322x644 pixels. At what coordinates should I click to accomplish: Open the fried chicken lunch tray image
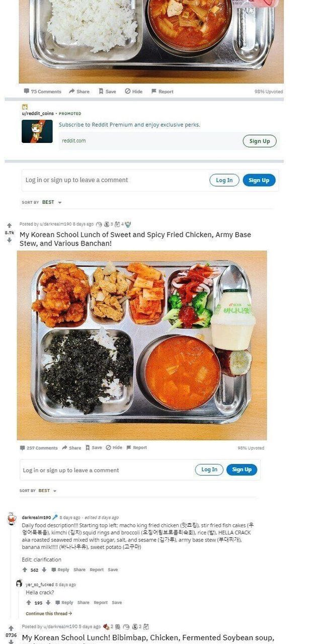tap(142, 345)
